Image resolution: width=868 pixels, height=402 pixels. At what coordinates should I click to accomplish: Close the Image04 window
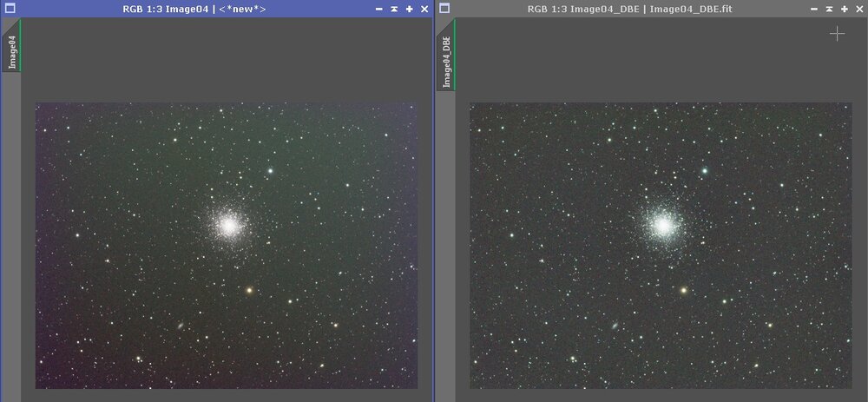coord(424,9)
